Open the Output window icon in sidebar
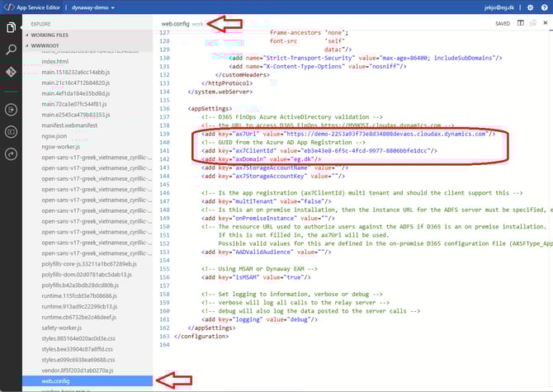The width and height of the screenshot is (553, 392). pyautogui.click(x=12, y=130)
